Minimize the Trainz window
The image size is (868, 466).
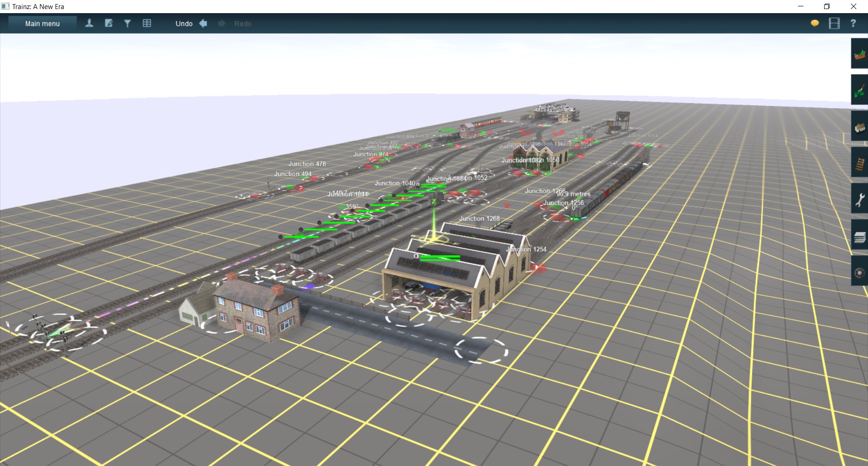(801, 6)
